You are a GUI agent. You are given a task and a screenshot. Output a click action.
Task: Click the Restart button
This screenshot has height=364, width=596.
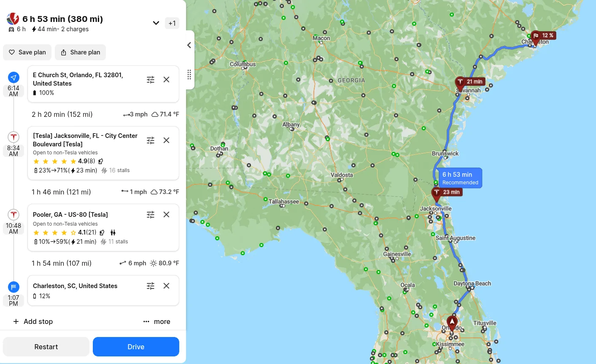coord(46,347)
